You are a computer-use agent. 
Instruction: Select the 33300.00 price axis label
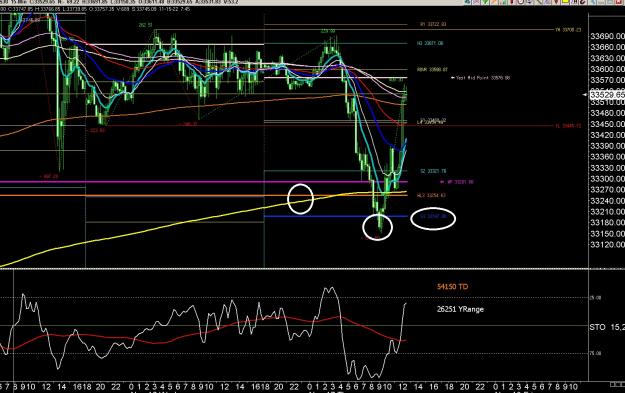click(x=607, y=179)
